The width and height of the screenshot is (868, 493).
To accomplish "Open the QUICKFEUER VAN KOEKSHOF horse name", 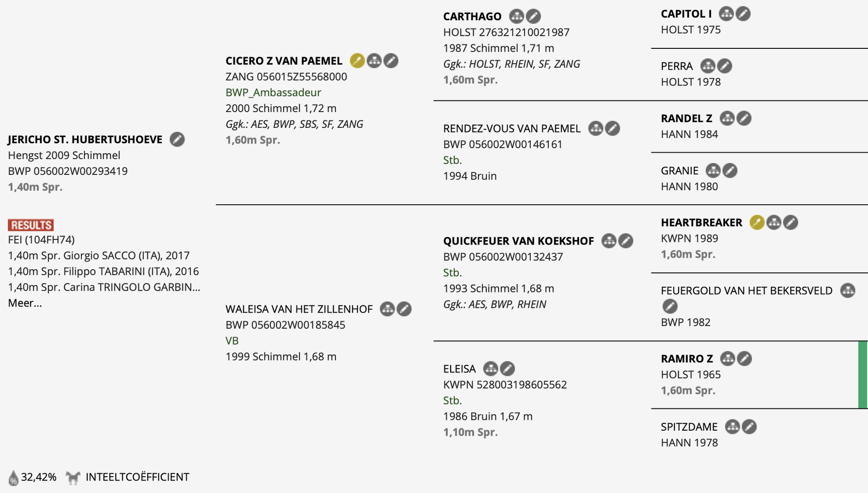I will pos(518,241).
